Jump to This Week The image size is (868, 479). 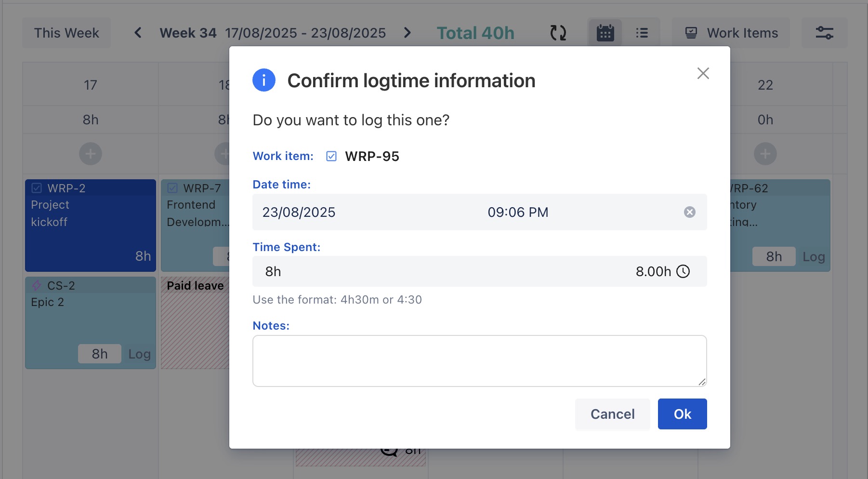coord(66,33)
